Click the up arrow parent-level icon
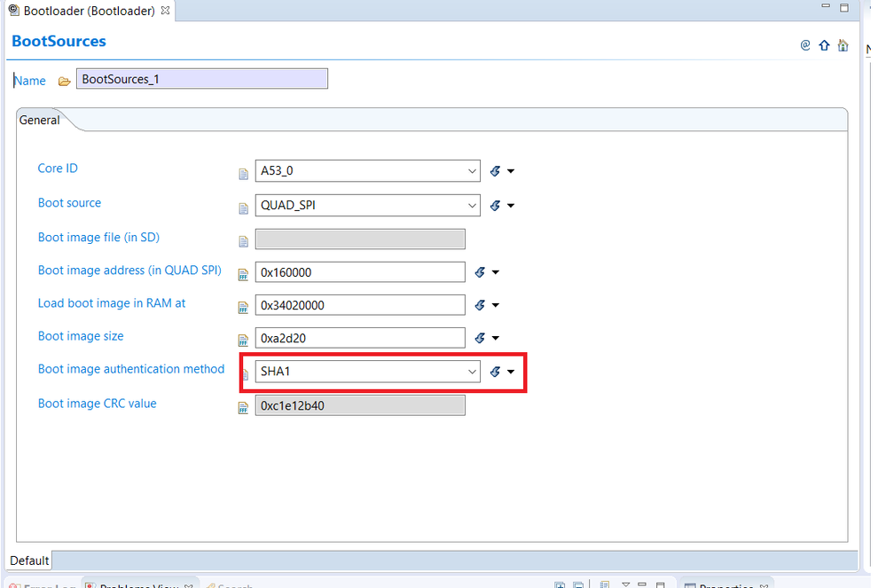Viewport: 886px width, 588px height. click(825, 45)
